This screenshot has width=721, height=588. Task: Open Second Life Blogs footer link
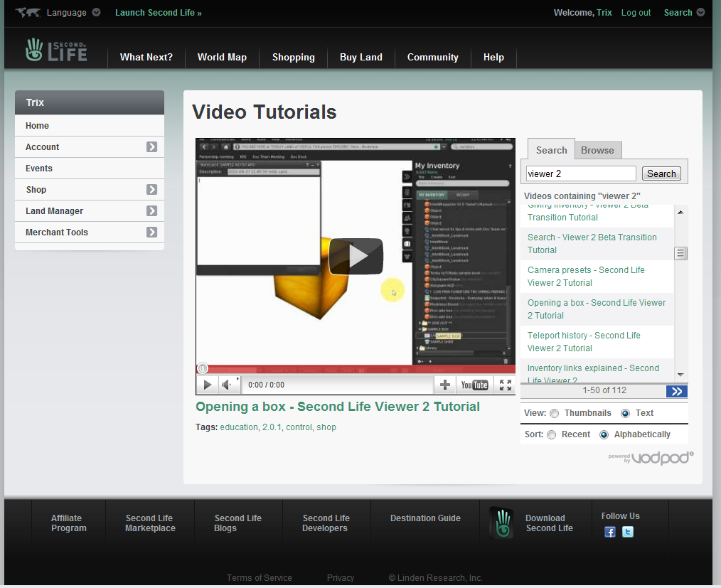[x=237, y=523]
